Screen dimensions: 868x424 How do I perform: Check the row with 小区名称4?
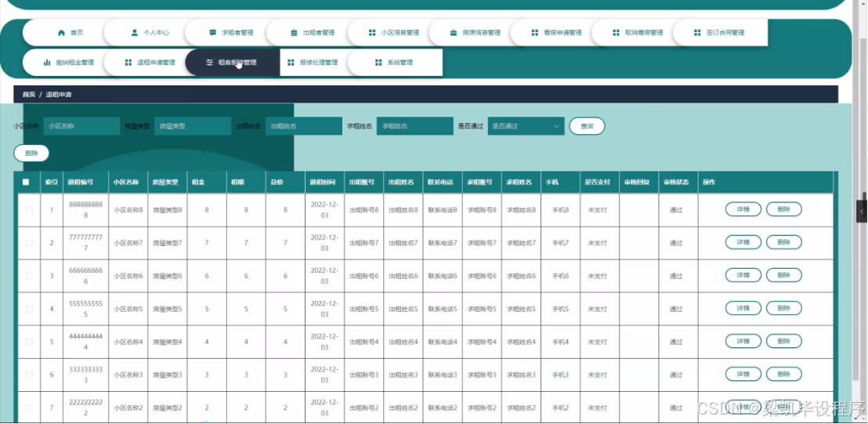(29, 342)
